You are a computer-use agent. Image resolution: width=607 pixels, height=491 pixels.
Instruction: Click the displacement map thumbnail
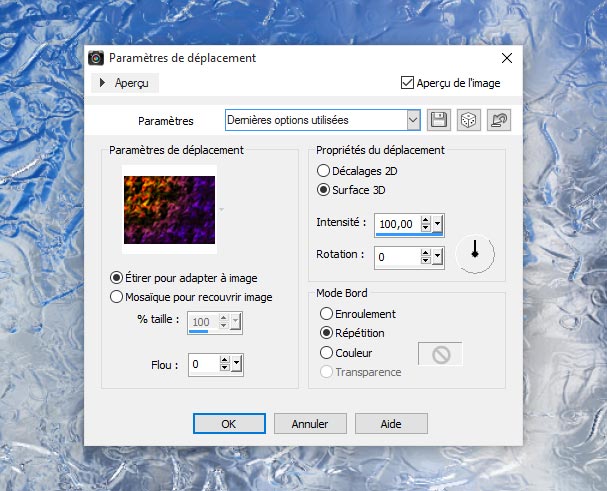click(x=169, y=208)
